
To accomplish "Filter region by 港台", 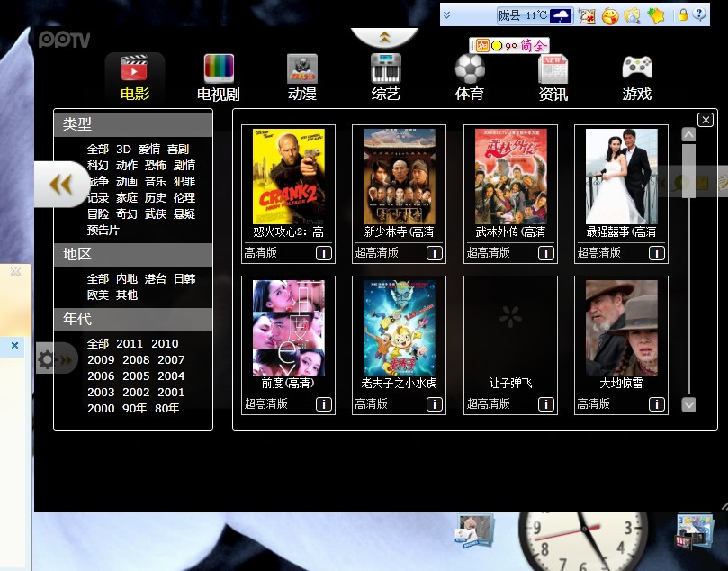I will pos(156,279).
